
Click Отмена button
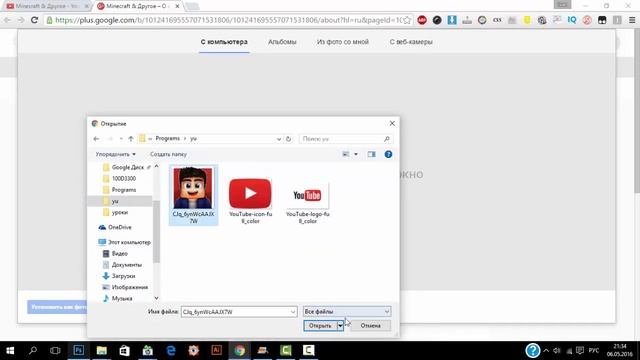tap(370, 326)
